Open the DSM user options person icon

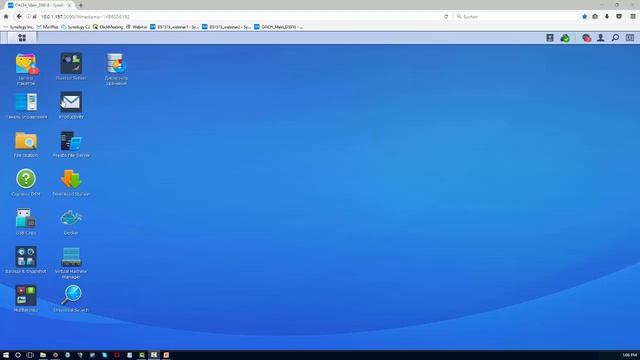(x=600, y=38)
